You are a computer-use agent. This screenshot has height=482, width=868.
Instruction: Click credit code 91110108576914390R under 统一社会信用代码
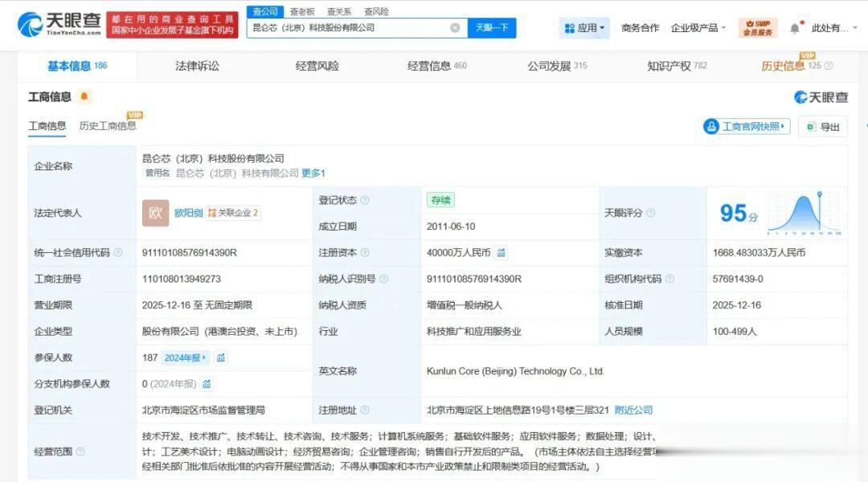[190, 253]
